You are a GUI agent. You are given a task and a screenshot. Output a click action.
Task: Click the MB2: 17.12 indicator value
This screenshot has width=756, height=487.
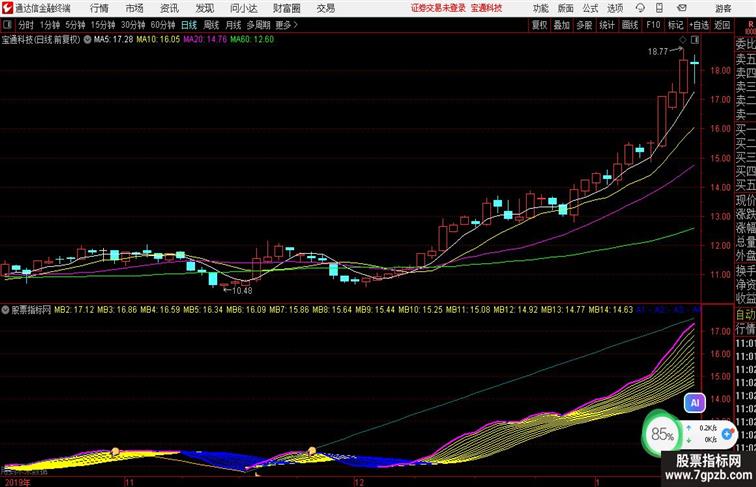point(74,310)
